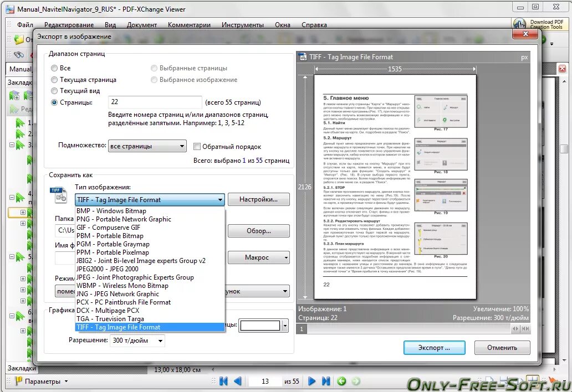
Task: Open the Окна menu
Action: pos(283,25)
